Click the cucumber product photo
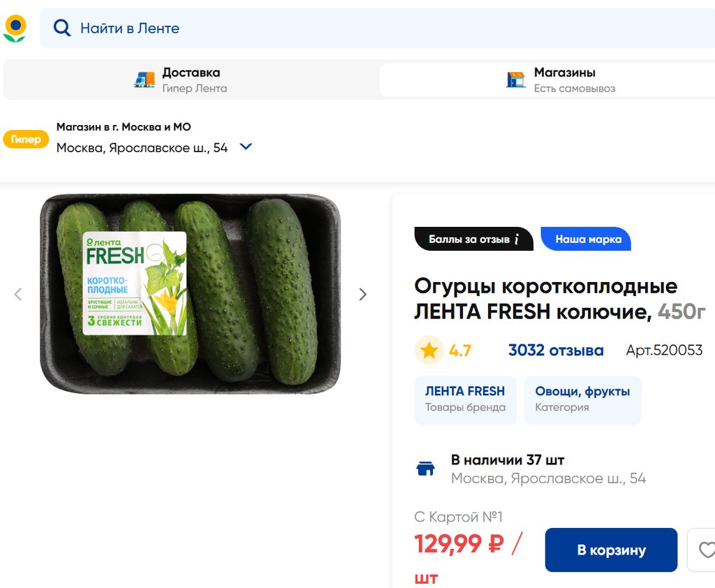 tap(190, 293)
